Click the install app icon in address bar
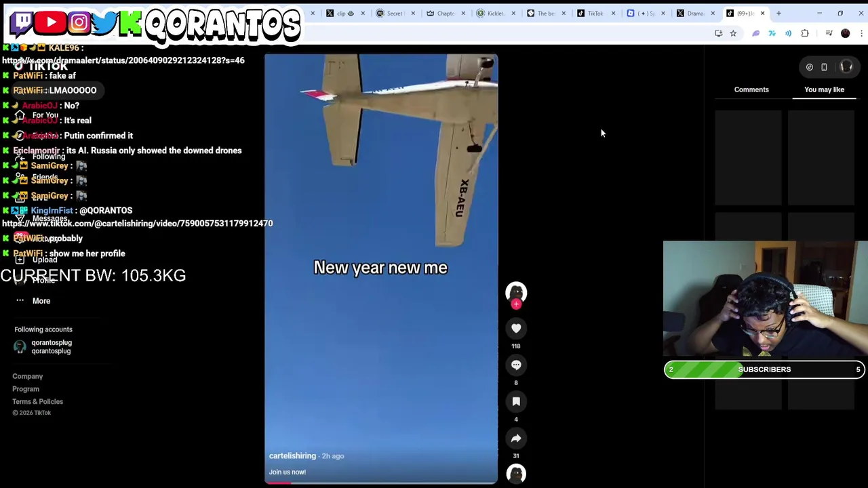The image size is (868, 488). click(718, 33)
